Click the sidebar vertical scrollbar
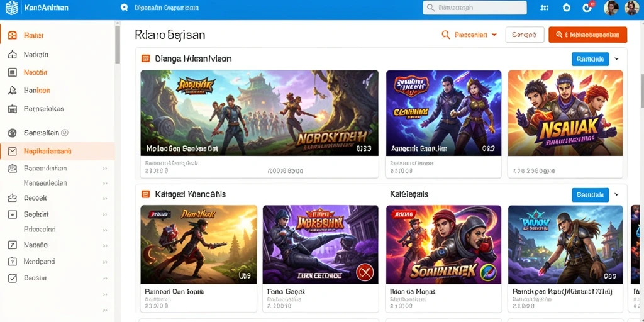This screenshot has height=322, width=644. pos(118,44)
